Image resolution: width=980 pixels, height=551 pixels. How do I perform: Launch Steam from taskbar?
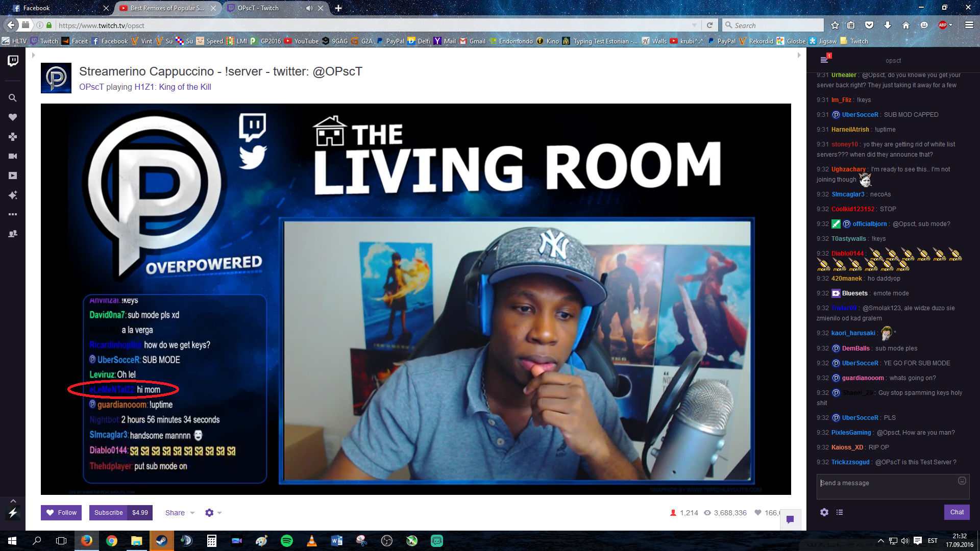[162, 541]
